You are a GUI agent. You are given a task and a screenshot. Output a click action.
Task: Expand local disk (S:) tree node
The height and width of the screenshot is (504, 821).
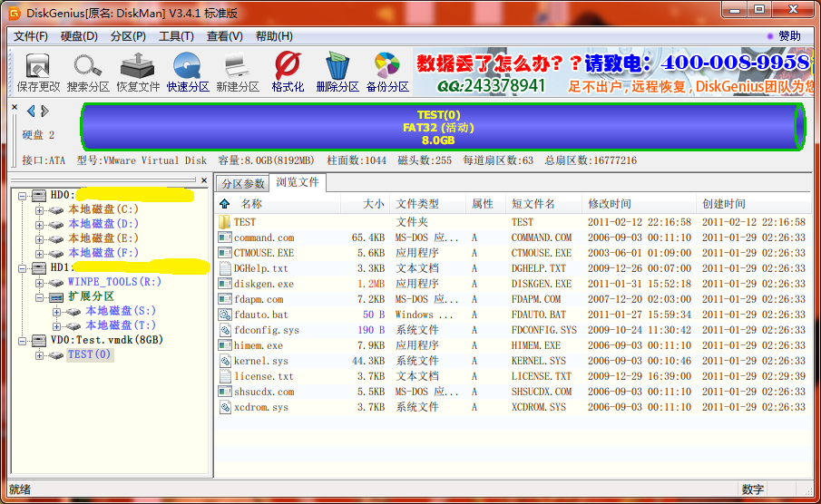(x=56, y=312)
